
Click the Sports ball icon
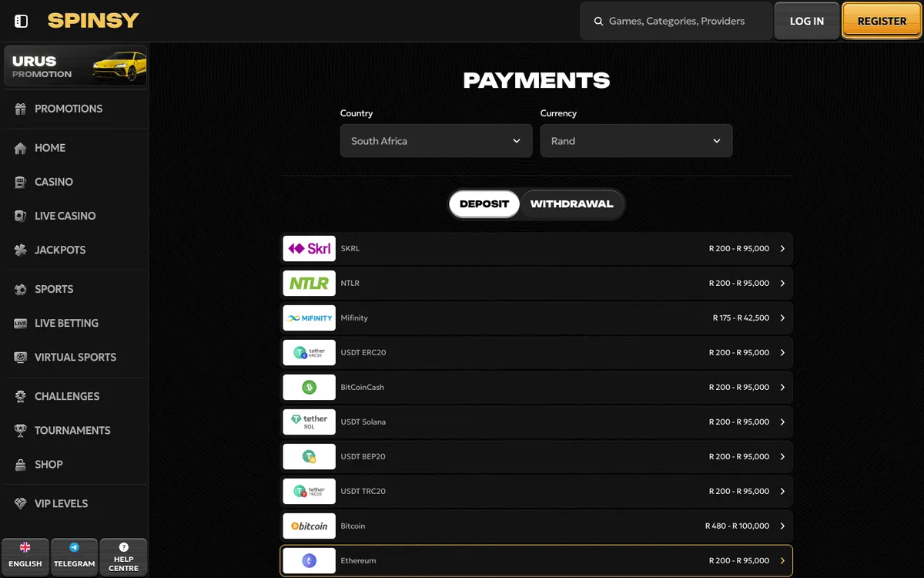(21, 290)
